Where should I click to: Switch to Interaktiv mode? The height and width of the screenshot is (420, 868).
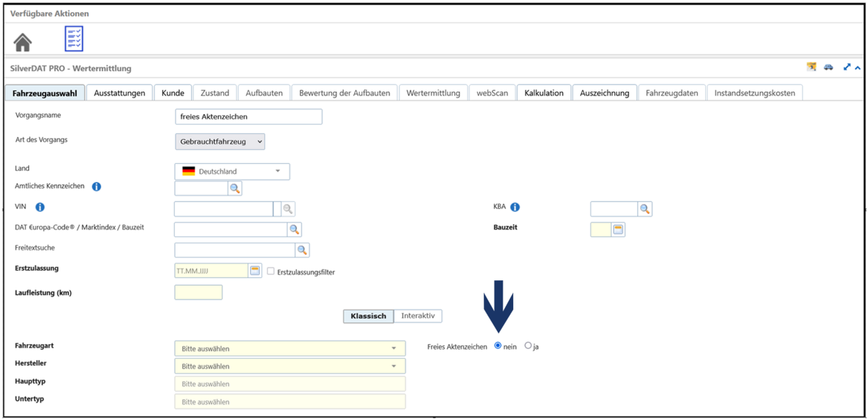(x=418, y=316)
